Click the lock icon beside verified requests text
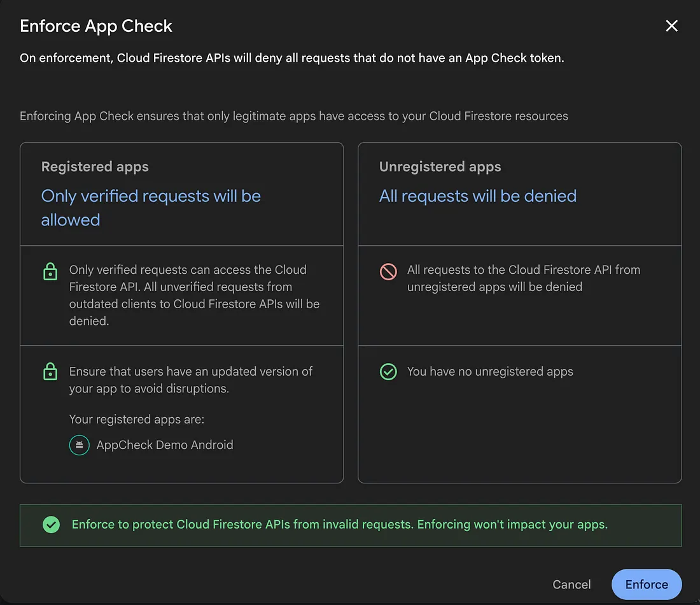Image resolution: width=700 pixels, height=605 pixels. tap(50, 271)
